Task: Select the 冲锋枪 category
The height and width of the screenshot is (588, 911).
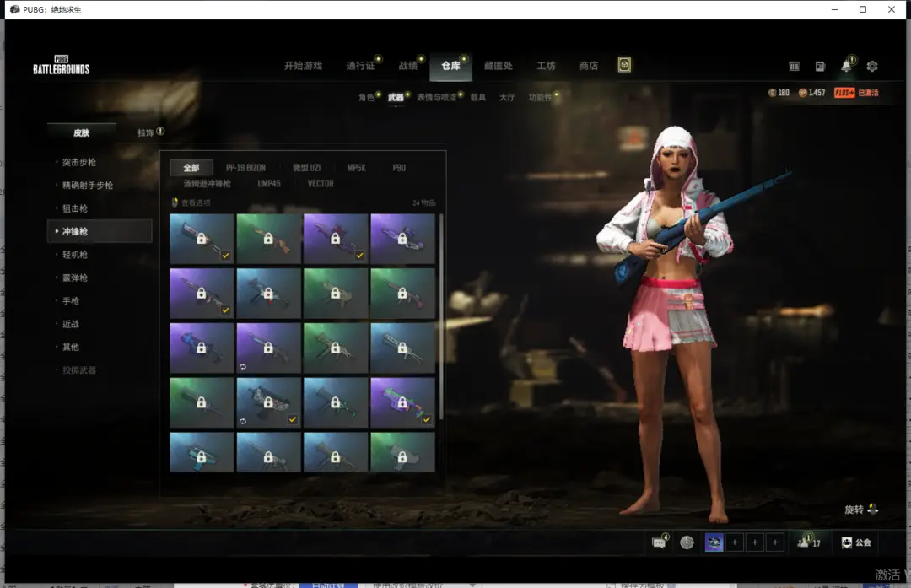Action: (100, 231)
